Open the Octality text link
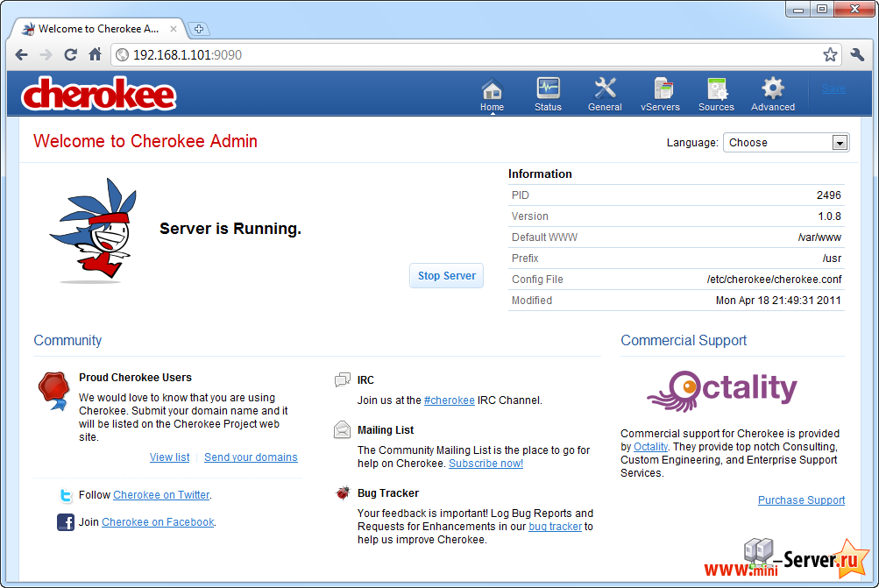 click(x=650, y=447)
